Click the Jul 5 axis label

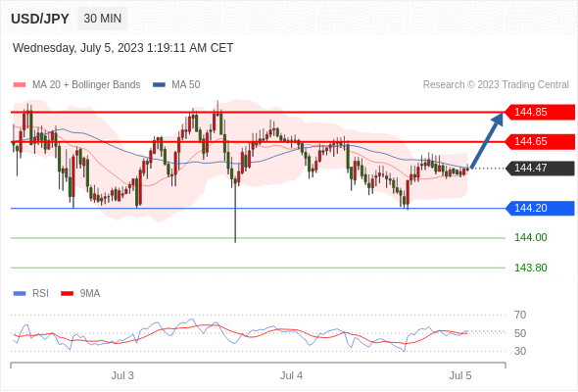[460, 375]
